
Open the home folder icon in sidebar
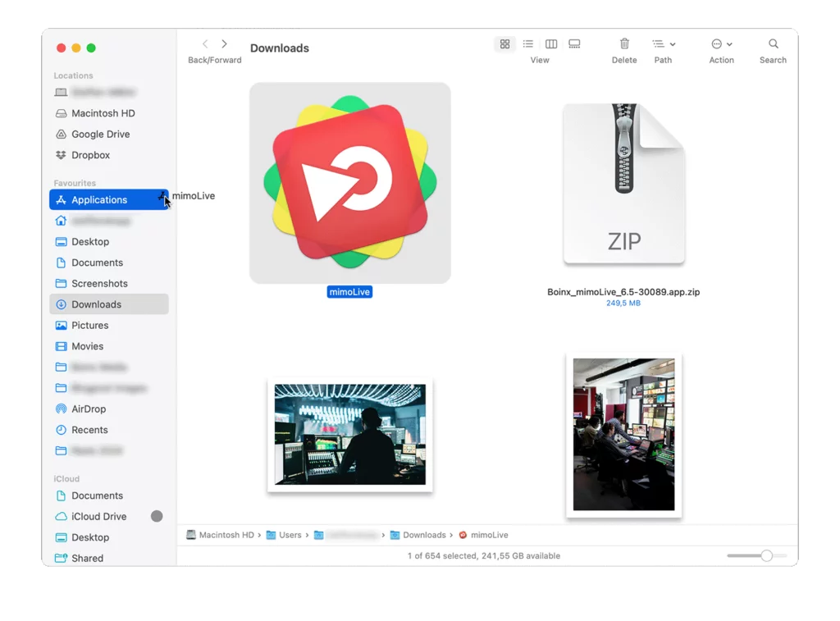[x=61, y=221]
